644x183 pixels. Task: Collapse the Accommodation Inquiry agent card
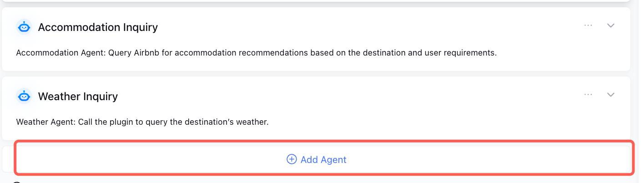pos(611,25)
